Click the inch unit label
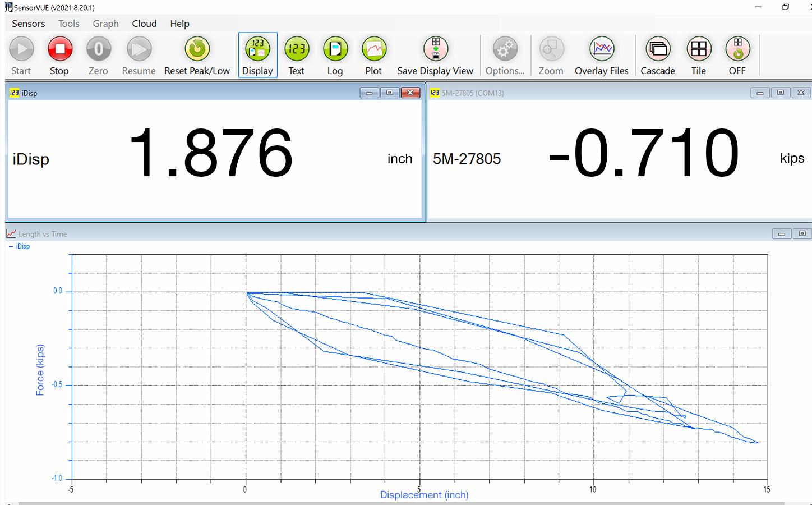The height and width of the screenshot is (505, 812). [x=400, y=159]
